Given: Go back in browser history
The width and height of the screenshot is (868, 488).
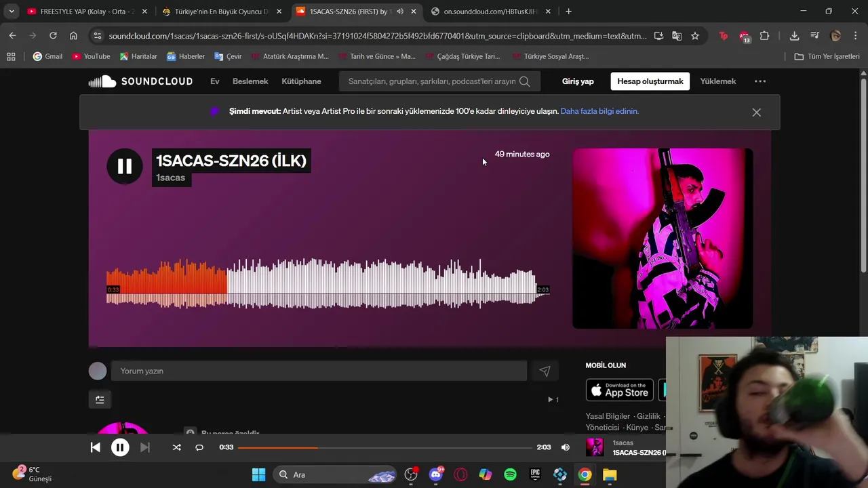Looking at the screenshot, I should point(13,36).
